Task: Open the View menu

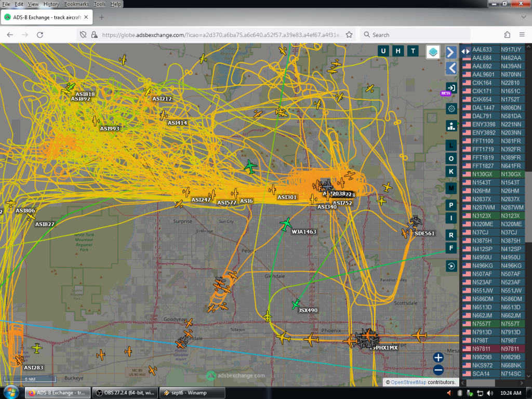Action: point(33,4)
